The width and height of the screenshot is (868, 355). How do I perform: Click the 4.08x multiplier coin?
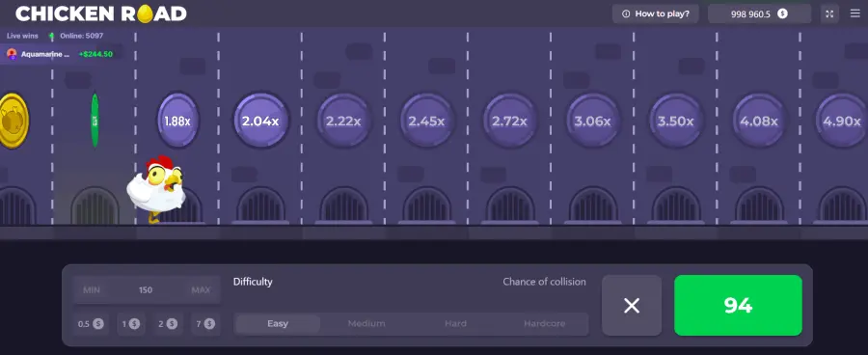tap(759, 121)
